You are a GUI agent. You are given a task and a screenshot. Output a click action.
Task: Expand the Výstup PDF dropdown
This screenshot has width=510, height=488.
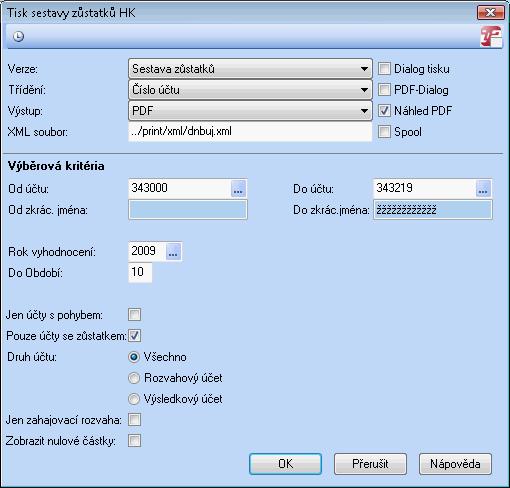[250, 111]
